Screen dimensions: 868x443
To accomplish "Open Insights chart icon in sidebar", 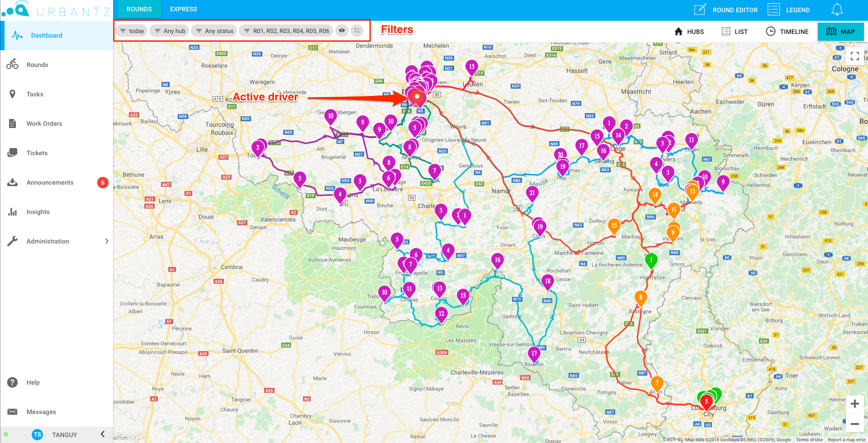I will (x=13, y=212).
